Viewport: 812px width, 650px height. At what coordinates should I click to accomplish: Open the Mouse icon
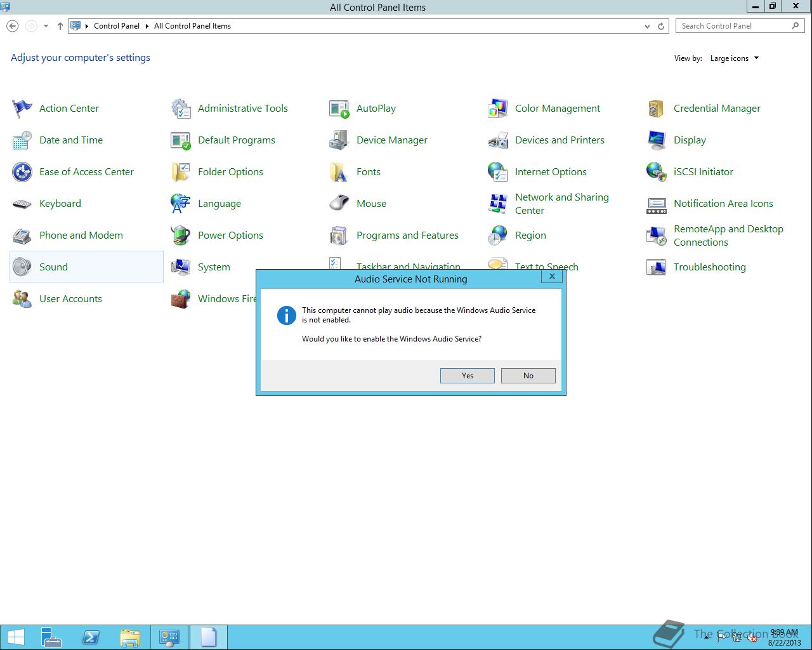(339, 204)
